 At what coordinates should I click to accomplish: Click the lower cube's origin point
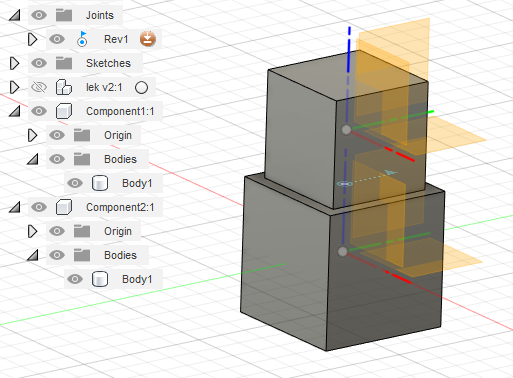[x=342, y=252]
